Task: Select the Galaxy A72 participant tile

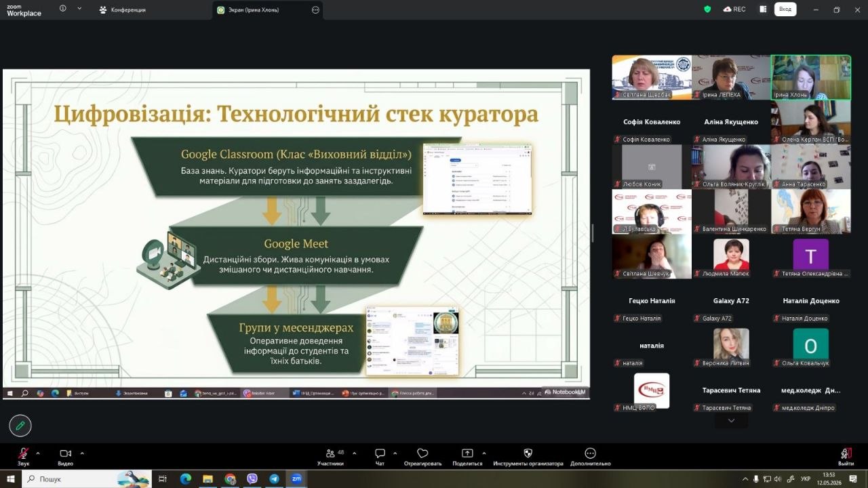Action: (731, 301)
